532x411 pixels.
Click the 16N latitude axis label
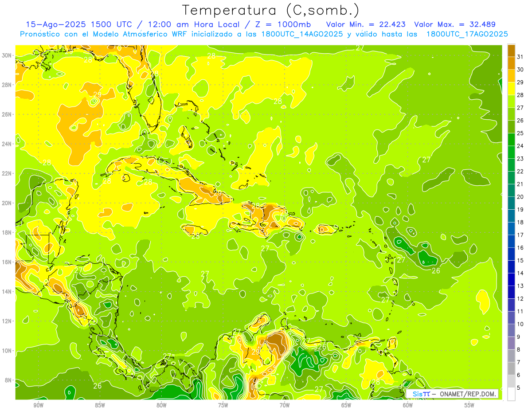coord(7,262)
